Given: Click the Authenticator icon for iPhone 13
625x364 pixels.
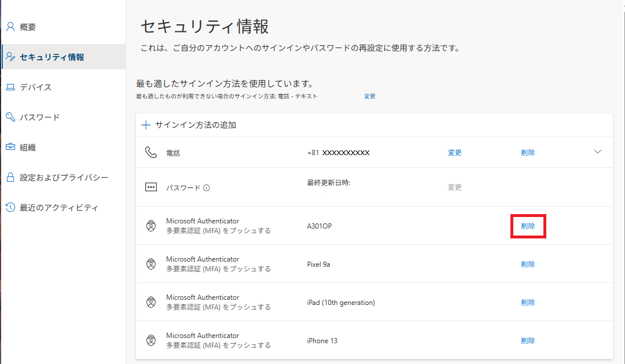Looking at the screenshot, I should coord(151,340).
